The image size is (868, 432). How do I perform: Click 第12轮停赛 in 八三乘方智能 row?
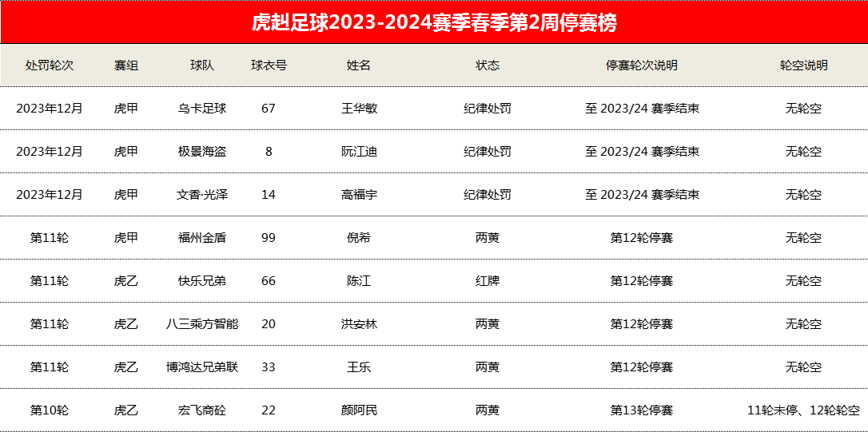click(642, 324)
